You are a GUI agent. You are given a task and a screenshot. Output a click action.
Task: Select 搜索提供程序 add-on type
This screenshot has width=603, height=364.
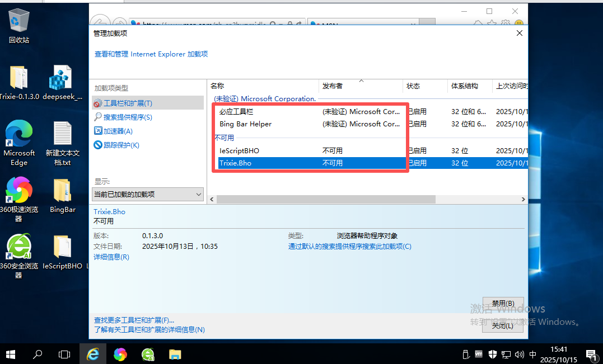pos(128,117)
